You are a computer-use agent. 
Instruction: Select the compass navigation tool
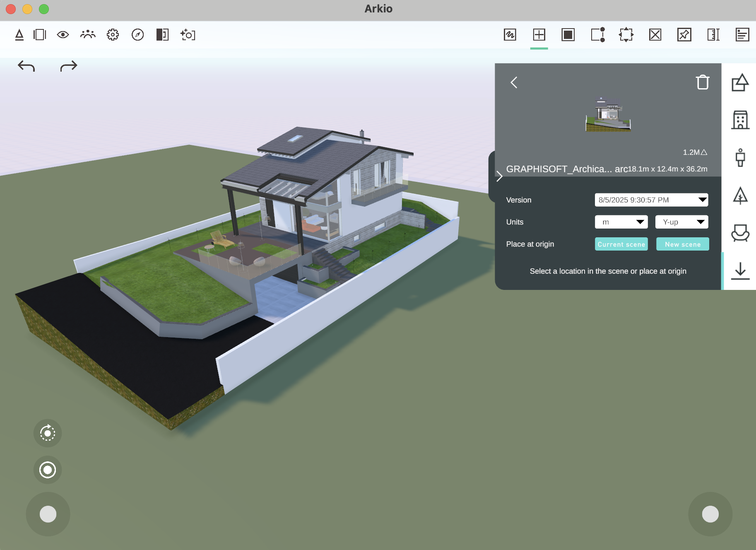pyautogui.click(x=137, y=35)
